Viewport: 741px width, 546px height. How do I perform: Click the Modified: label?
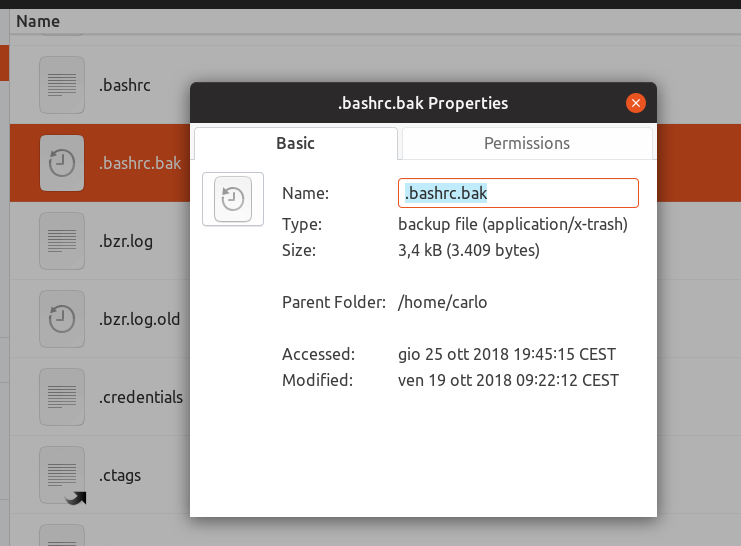click(318, 380)
